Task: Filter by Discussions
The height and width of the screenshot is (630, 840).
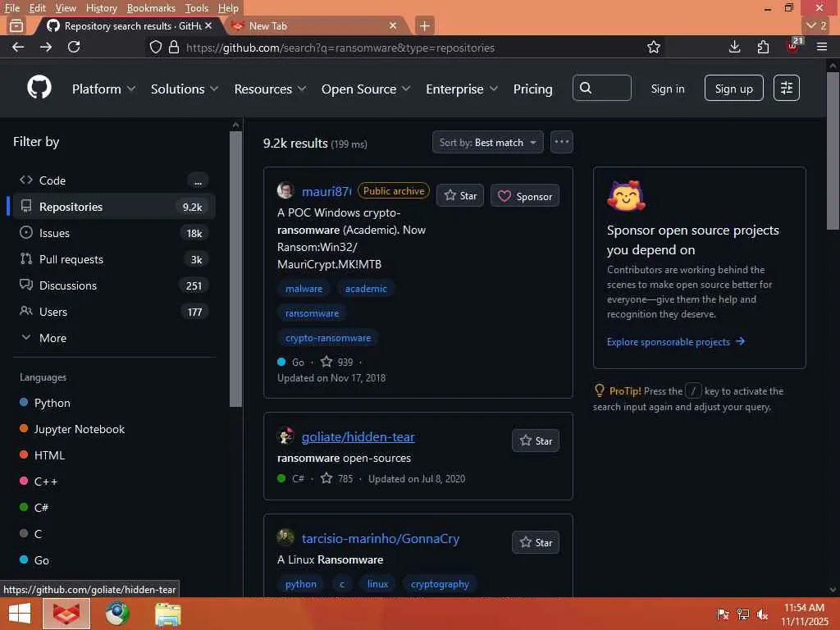Action: pos(112,285)
